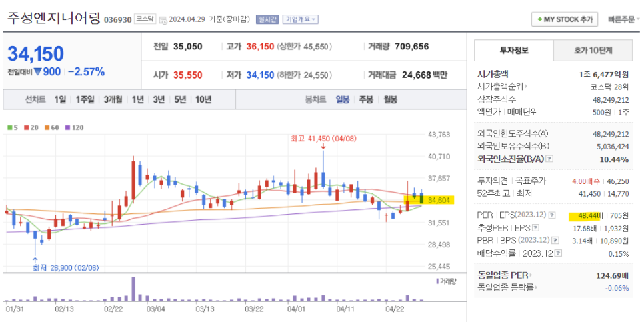
Task: Show the 3년 line chart
Action: pos(159,99)
